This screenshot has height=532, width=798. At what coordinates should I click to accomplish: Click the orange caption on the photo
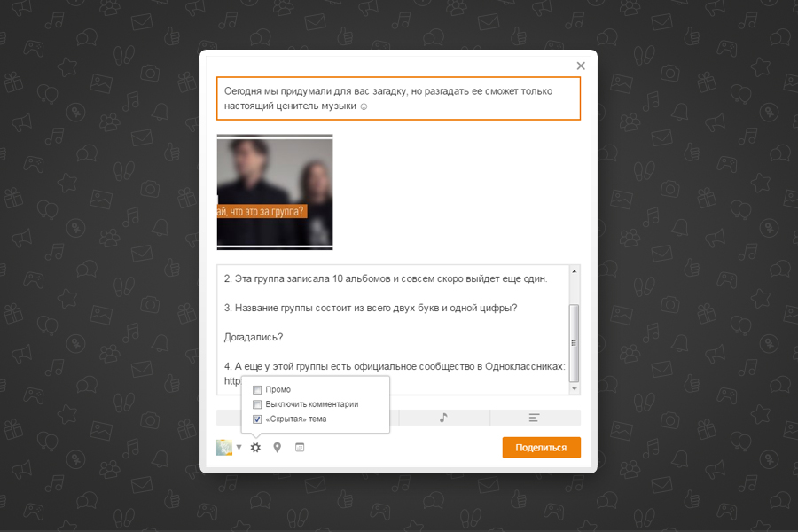click(262, 212)
